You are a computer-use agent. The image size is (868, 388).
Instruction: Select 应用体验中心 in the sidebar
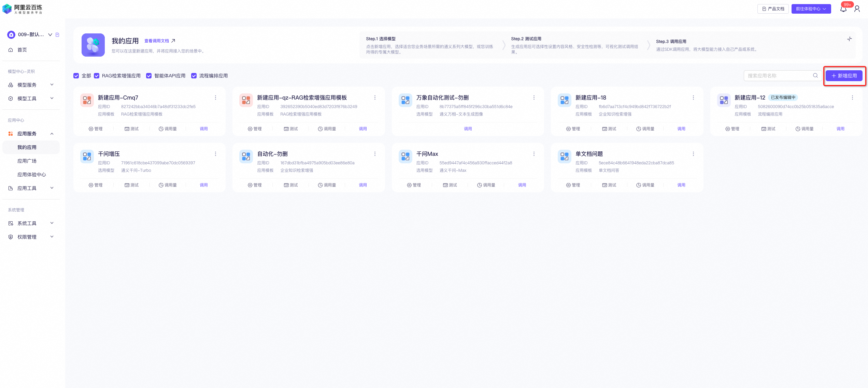click(31, 175)
